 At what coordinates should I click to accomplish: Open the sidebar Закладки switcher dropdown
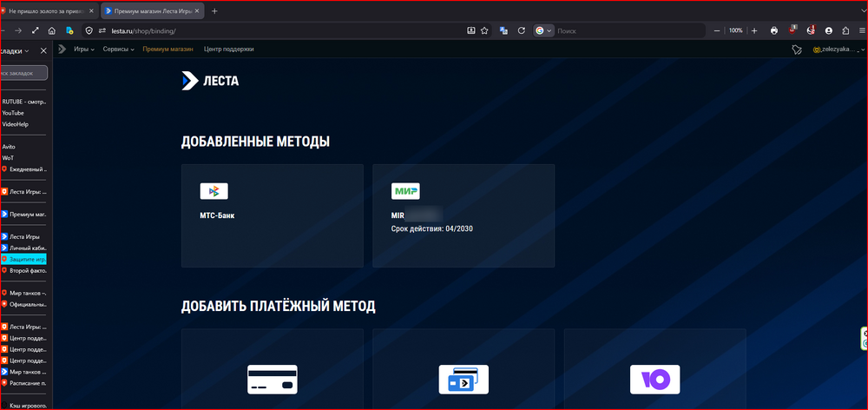(x=15, y=51)
